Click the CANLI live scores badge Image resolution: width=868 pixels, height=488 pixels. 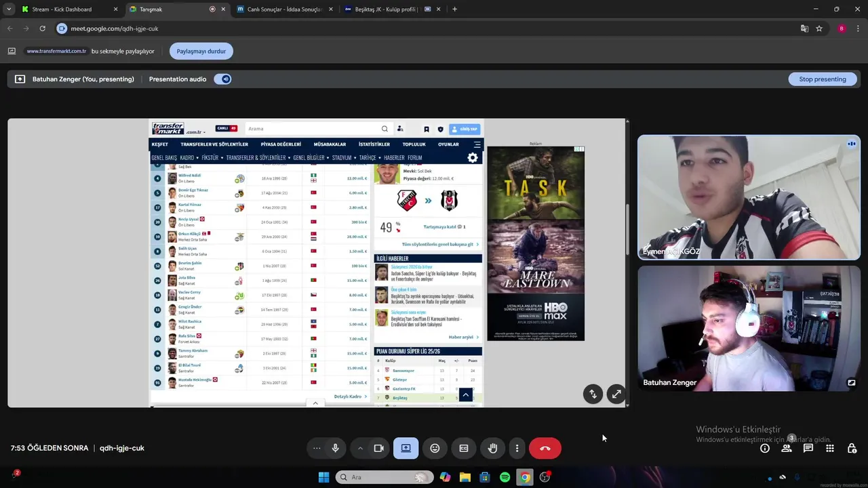pos(226,128)
